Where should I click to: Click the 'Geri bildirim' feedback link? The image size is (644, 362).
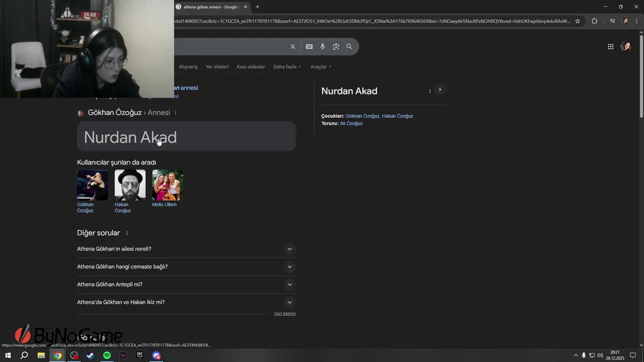285,314
